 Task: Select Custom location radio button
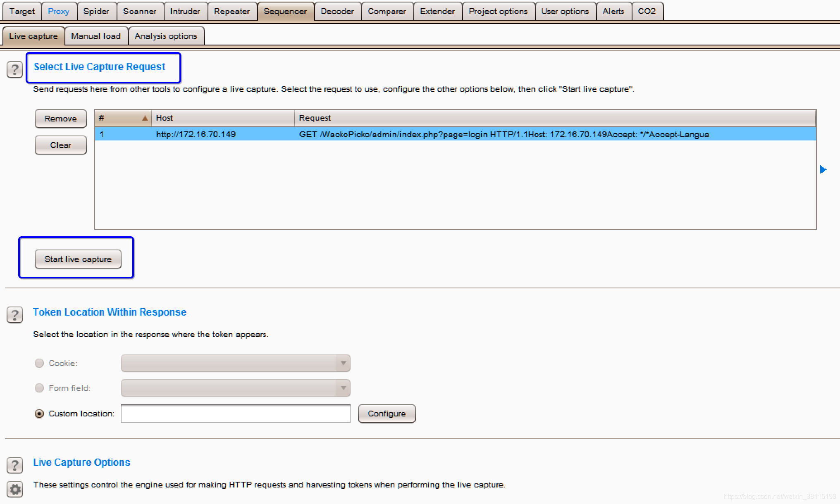click(39, 414)
